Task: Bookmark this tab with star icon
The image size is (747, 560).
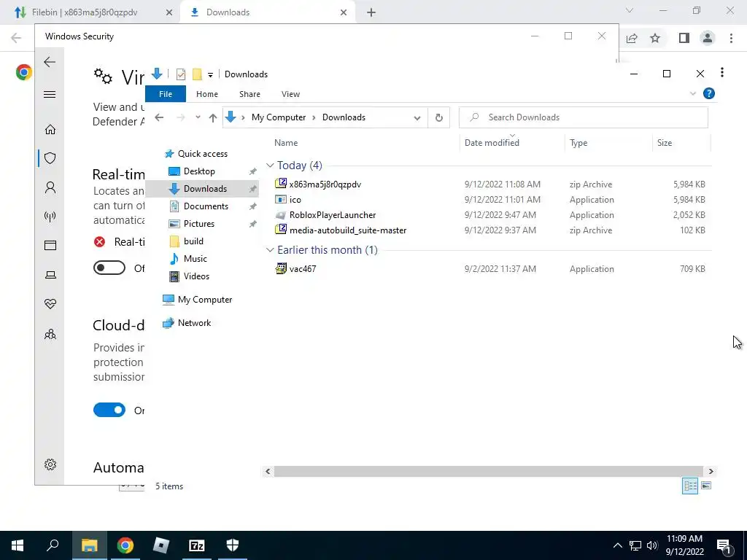Action: click(x=655, y=38)
